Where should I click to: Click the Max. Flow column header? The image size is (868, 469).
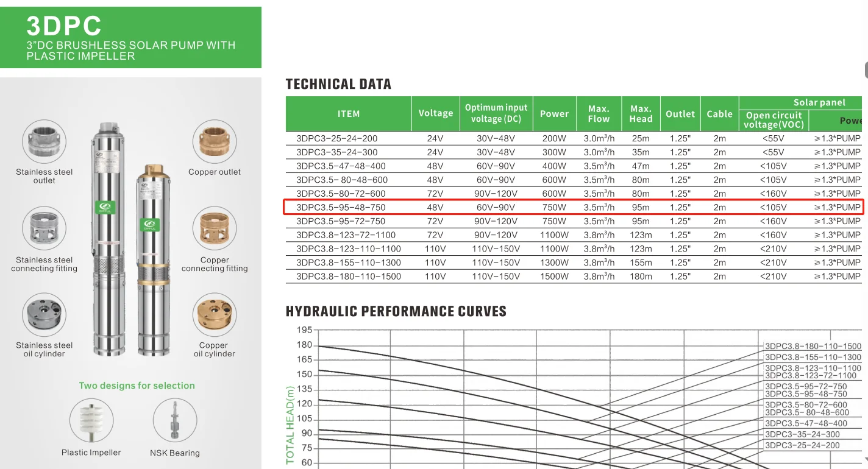point(599,114)
